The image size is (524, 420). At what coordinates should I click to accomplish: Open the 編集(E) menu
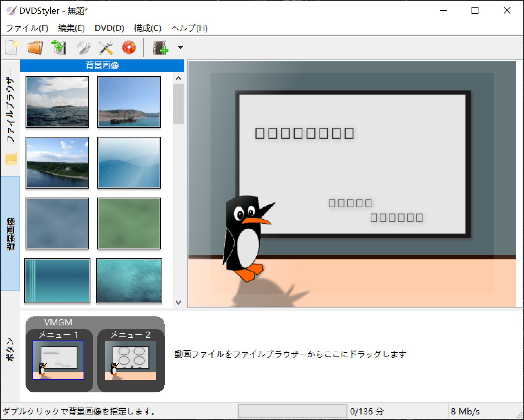71,28
